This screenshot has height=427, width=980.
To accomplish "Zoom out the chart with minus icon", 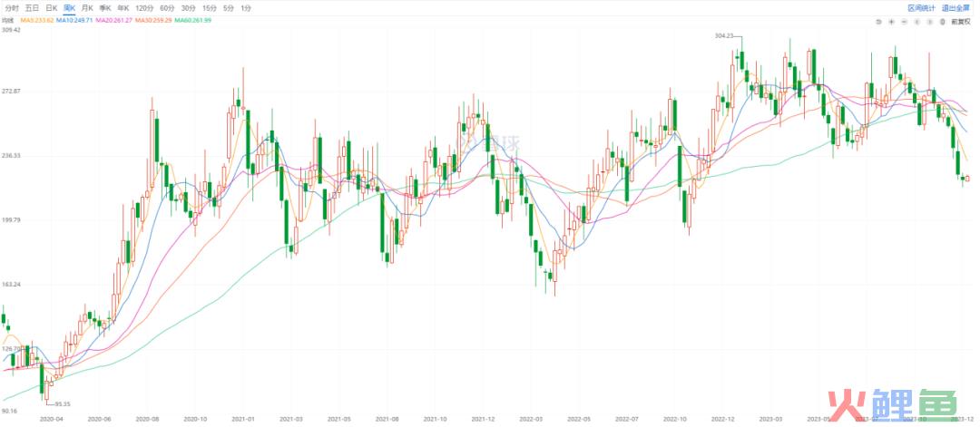I will pos(904,21).
